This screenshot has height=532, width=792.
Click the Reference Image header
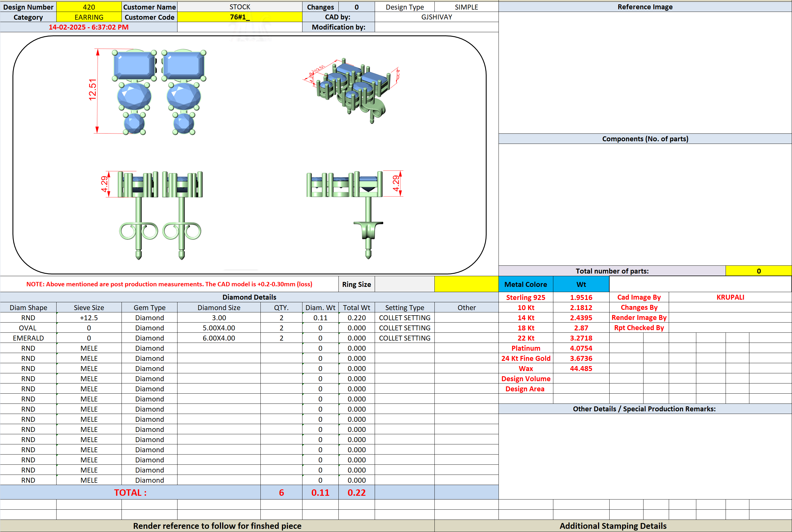coord(645,7)
